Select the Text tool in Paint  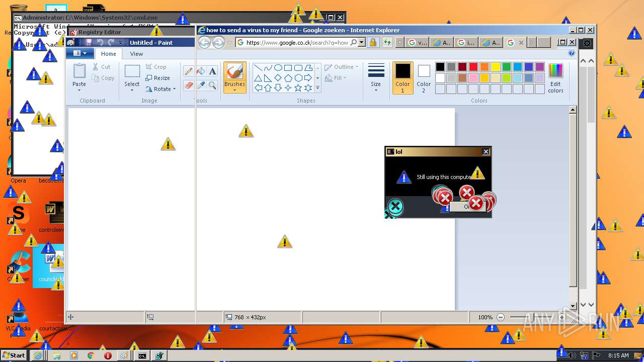212,71
